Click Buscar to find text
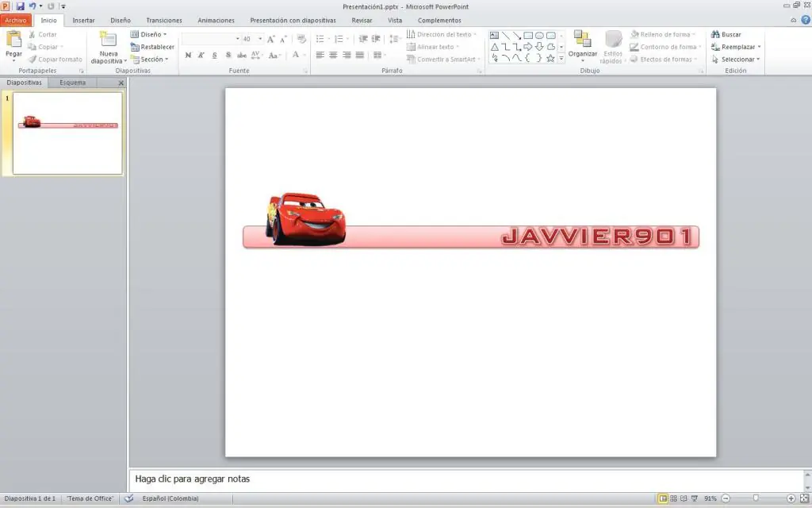 pyautogui.click(x=726, y=34)
